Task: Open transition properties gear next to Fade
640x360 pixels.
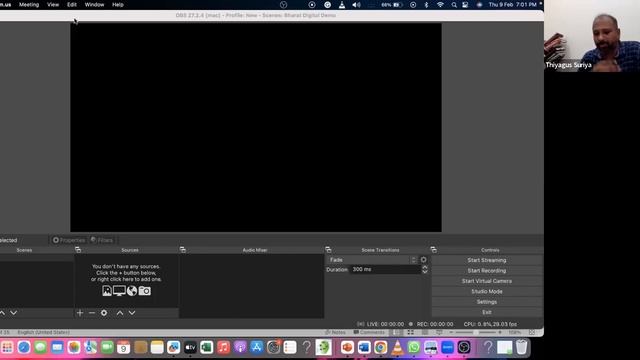Action: point(424,260)
